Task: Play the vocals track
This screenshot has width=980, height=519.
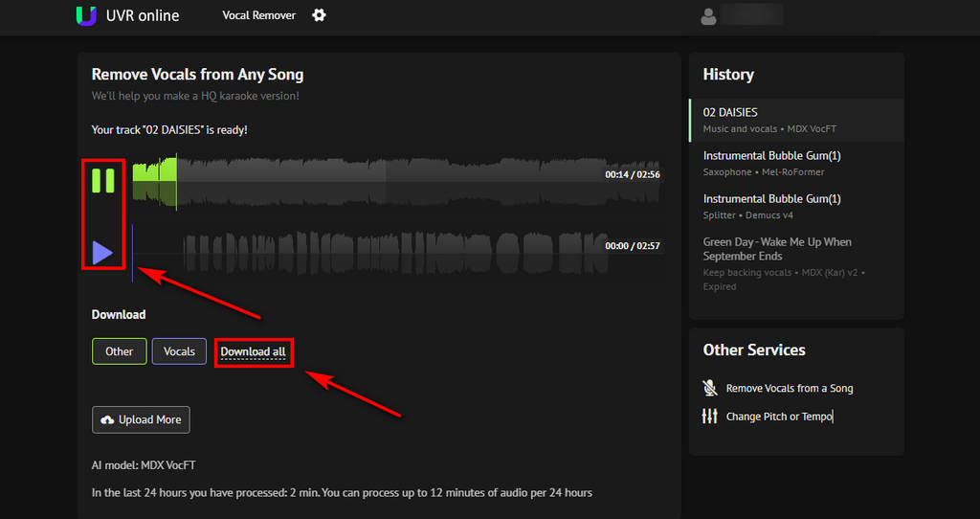Action: coord(102,253)
